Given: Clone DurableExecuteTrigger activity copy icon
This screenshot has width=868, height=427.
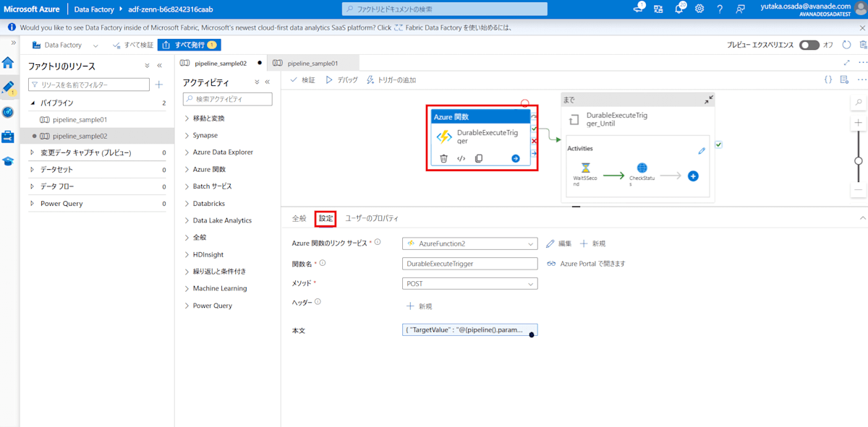Looking at the screenshot, I should [479, 158].
